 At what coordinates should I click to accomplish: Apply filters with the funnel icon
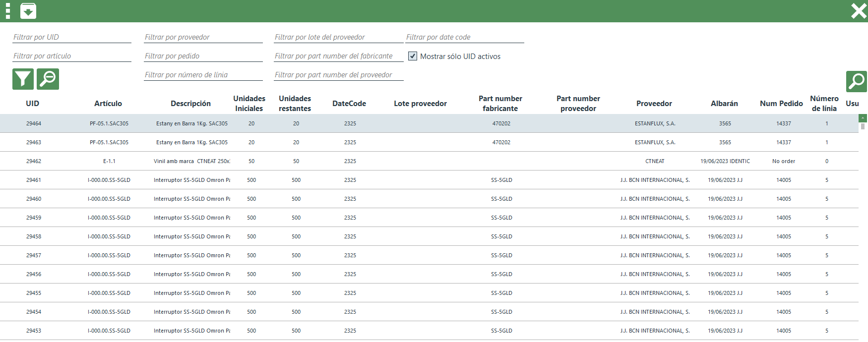click(x=23, y=79)
